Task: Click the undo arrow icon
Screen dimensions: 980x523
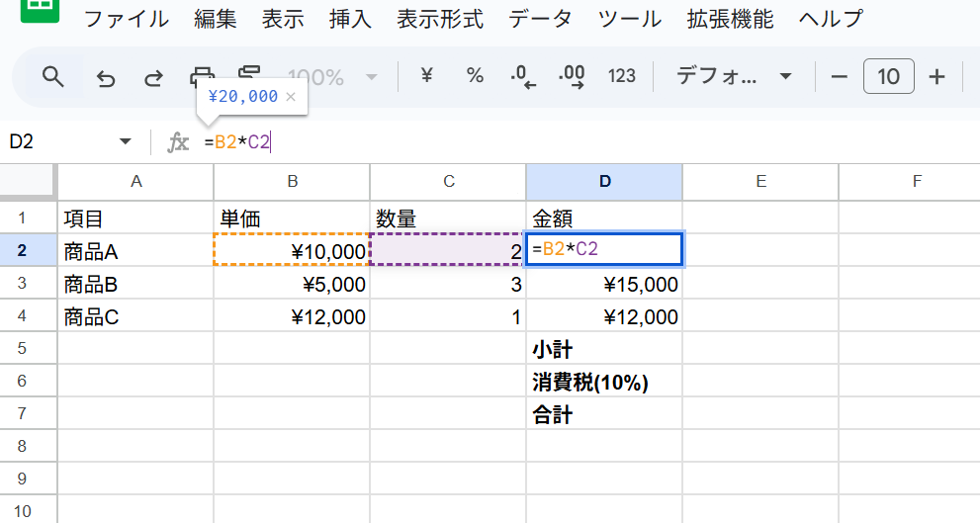Action: tap(106, 77)
